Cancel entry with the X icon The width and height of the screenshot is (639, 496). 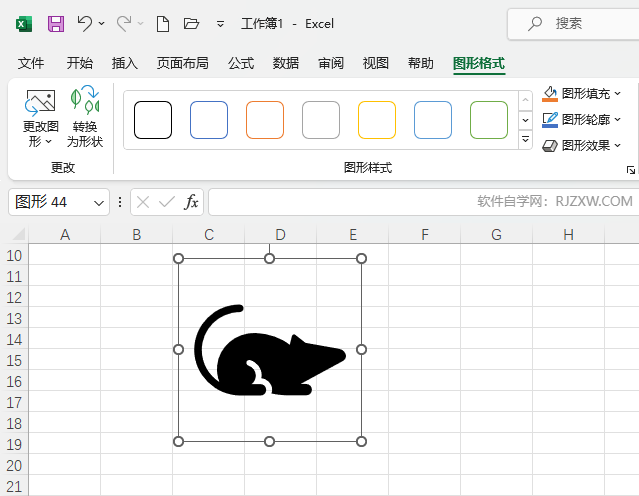pos(143,202)
